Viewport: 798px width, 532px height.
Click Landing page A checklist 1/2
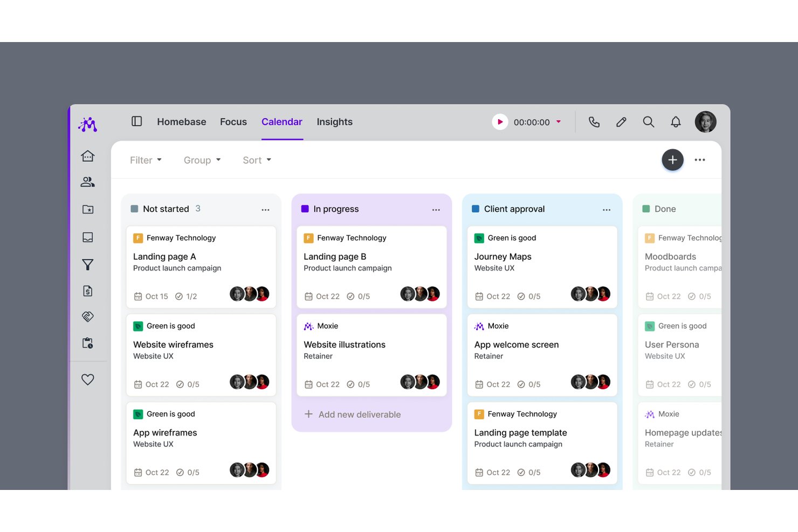186,296
